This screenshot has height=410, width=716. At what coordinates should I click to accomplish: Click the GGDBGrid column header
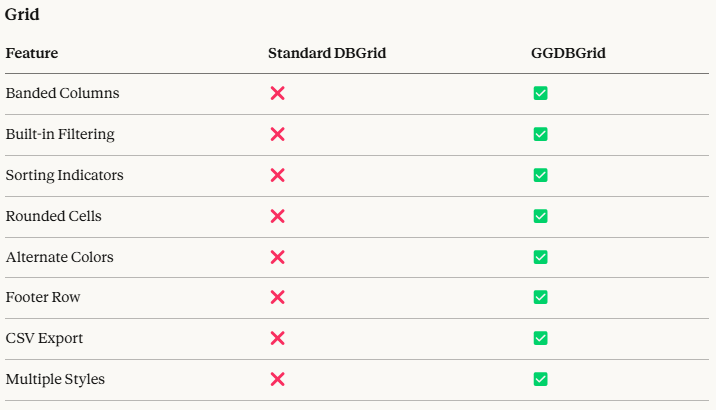pos(568,53)
